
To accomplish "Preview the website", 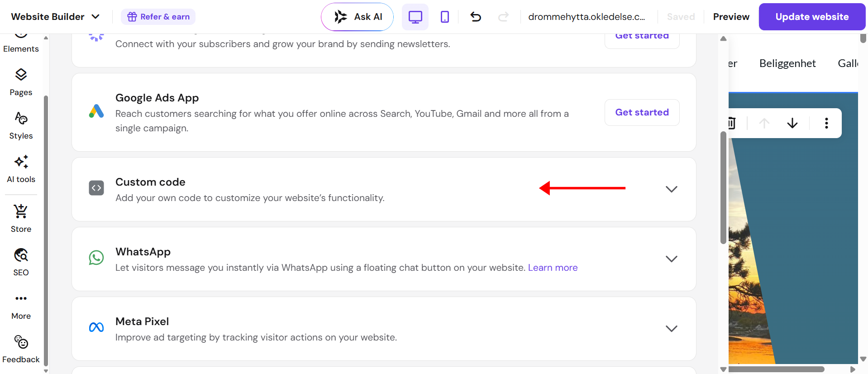I will [x=731, y=17].
